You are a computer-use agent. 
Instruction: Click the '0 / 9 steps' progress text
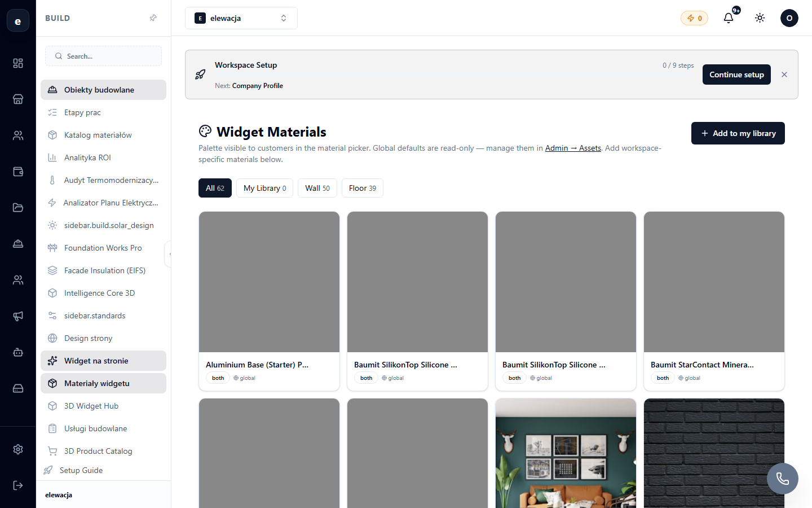tap(678, 65)
